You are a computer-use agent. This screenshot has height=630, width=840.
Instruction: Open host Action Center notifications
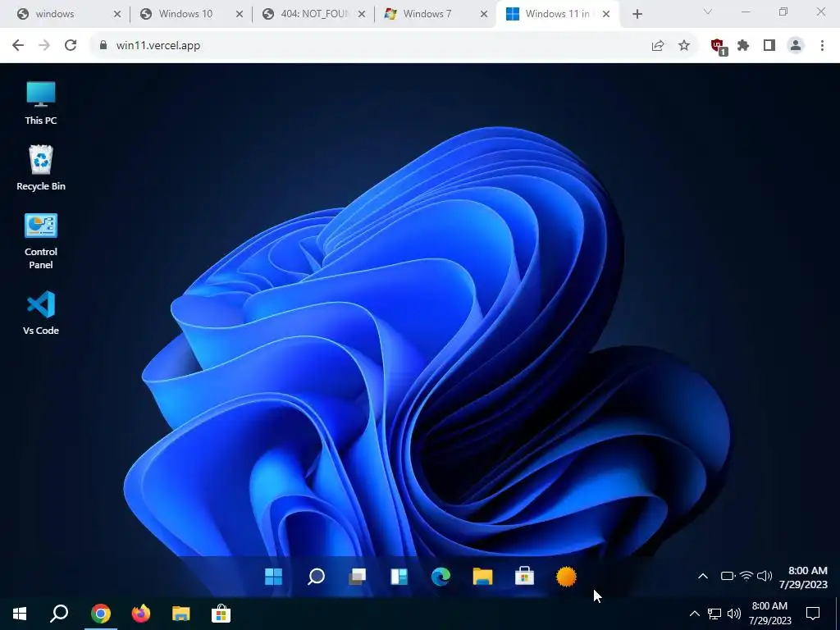click(x=813, y=614)
